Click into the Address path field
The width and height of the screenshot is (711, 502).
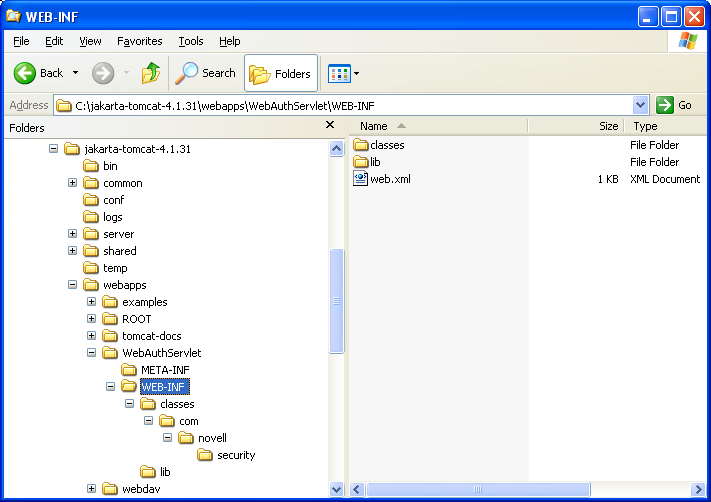344,106
